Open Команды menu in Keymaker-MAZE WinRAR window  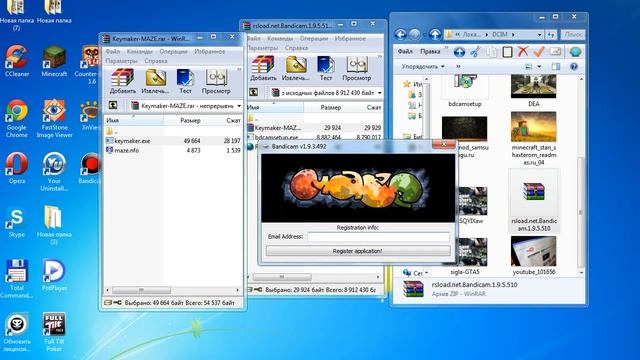pyautogui.click(x=139, y=51)
